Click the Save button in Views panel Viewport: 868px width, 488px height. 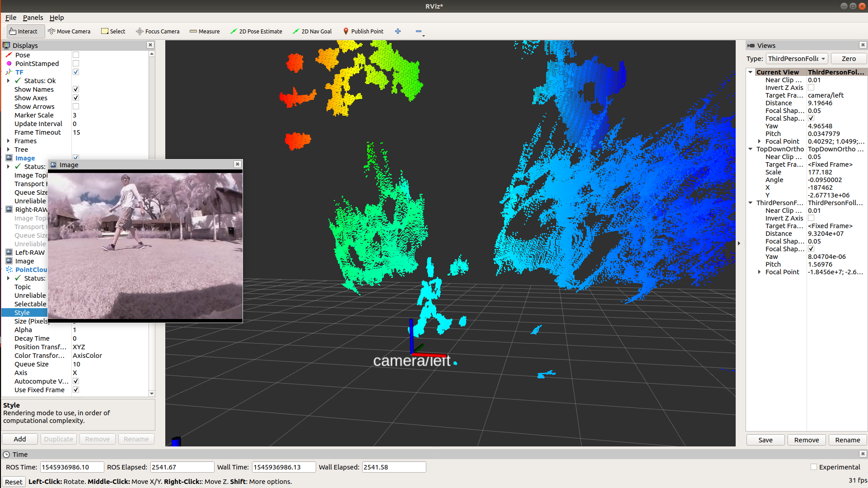coord(765,440)
